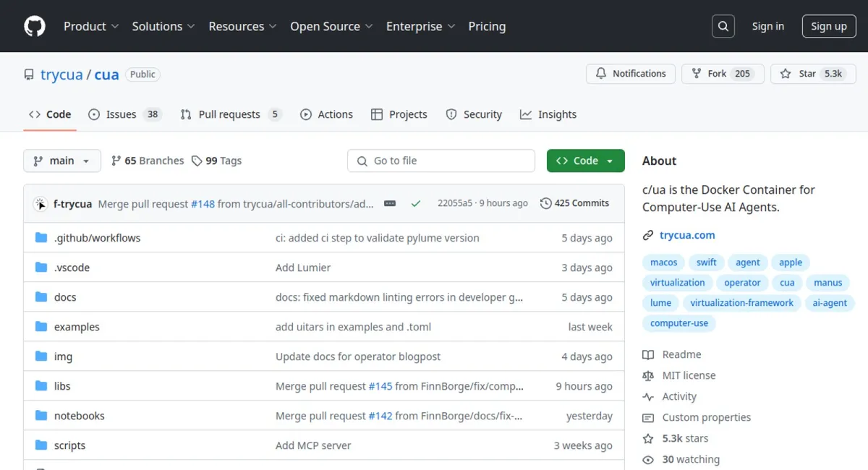The width and height of the screenshot is (868, 470).
Task: Open commit hash 22055a5
Action: tap(455, 203)
